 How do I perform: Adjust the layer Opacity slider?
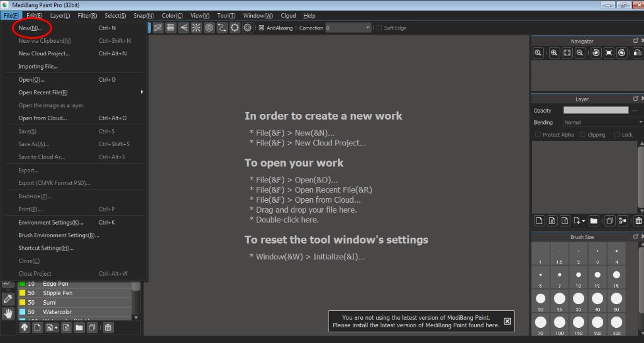(596, 110)
